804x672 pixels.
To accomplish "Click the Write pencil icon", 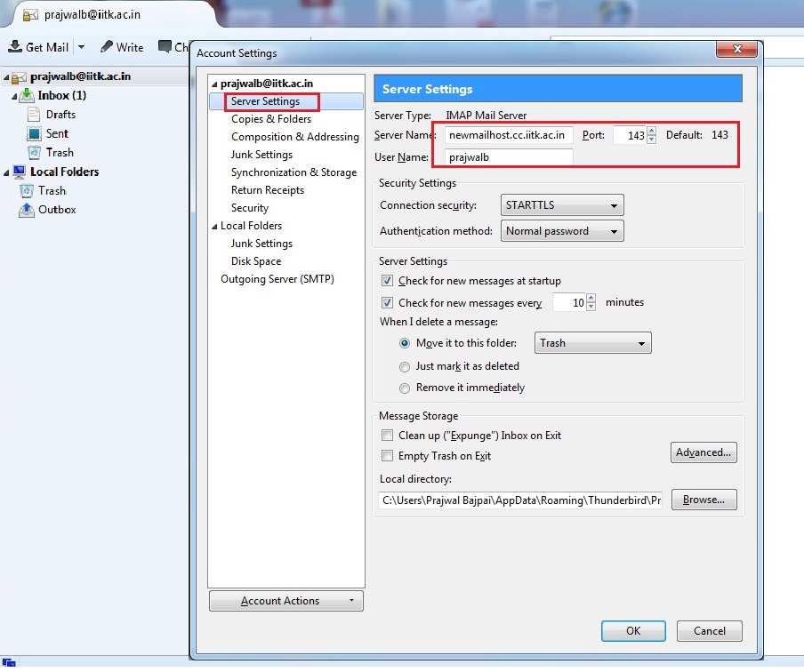I will click(107, 46).
